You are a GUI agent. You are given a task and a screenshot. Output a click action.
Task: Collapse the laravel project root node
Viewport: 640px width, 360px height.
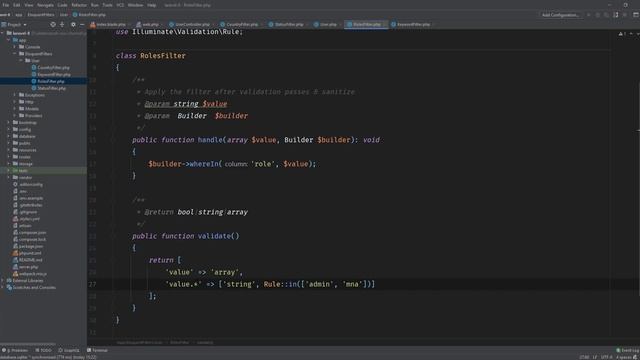coord(3,33)
